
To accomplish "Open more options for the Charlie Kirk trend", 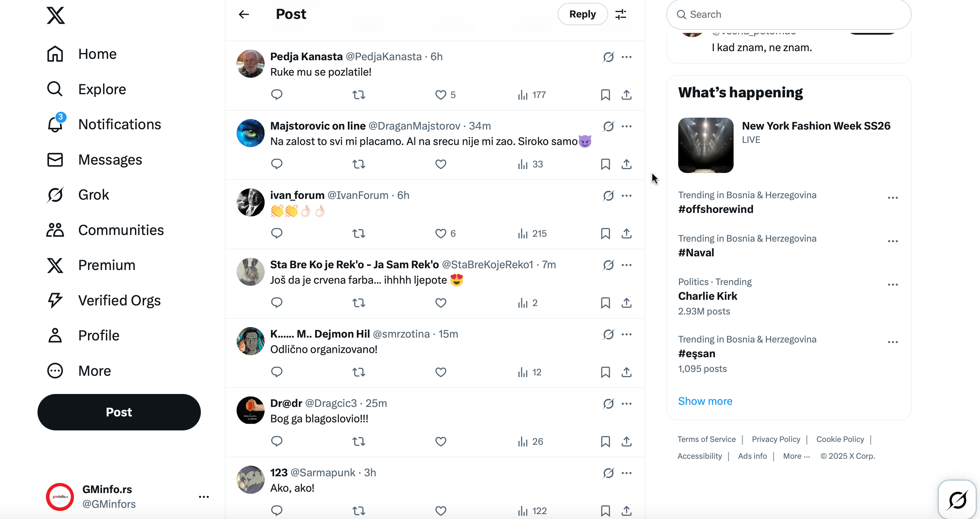I will pos(893,284).
